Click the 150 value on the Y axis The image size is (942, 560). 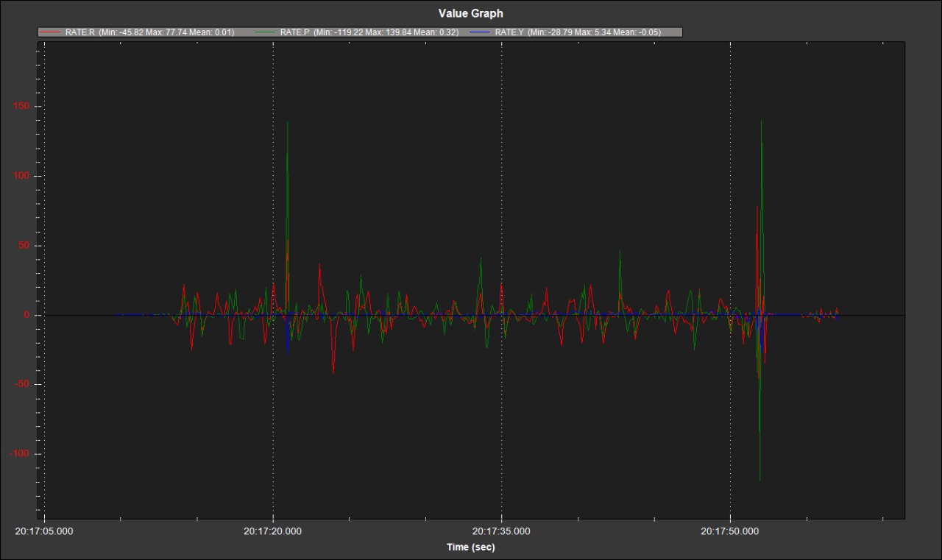21,107
